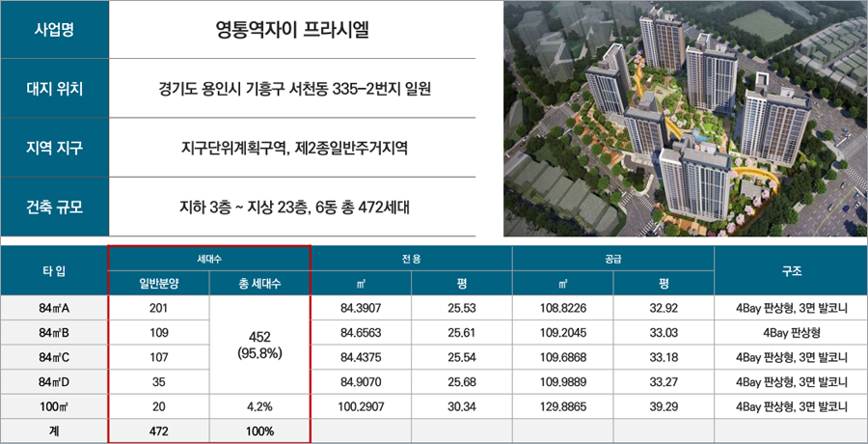Screen dimensions: 868x444
Task: Select the 사업명 label cell
Action: pos(54,29)
